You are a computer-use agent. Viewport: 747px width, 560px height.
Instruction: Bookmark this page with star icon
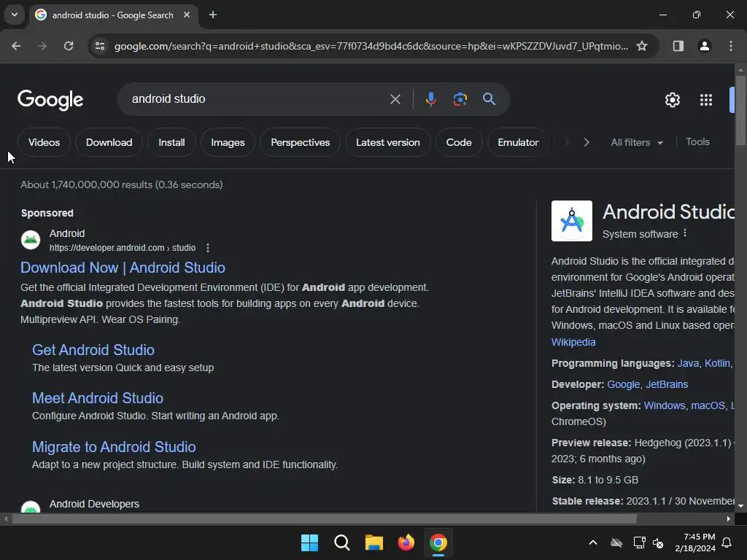click(642, 46)
